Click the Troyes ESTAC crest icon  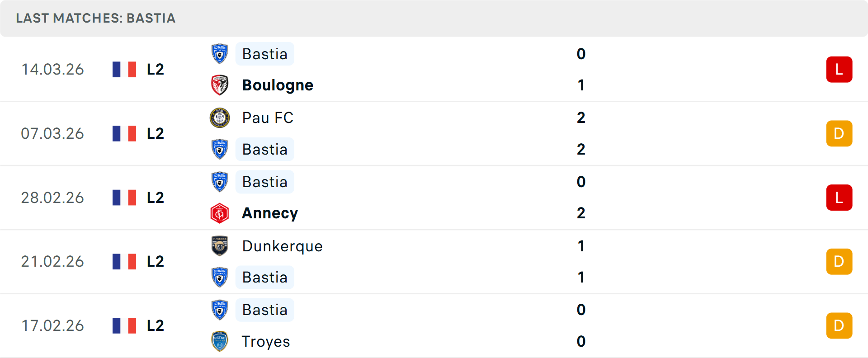tap(220, 341)
